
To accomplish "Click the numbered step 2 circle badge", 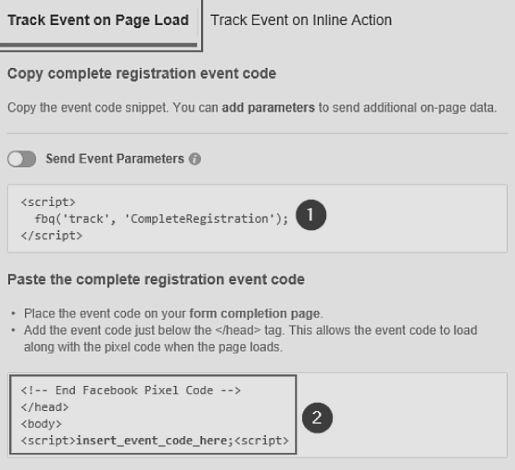I will 317,418.
